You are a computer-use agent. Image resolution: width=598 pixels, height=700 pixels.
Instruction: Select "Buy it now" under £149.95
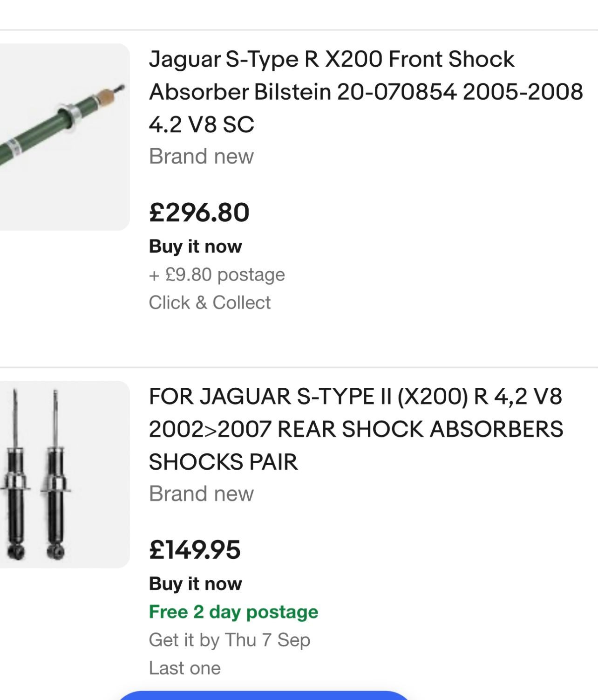tap(196, 583)
